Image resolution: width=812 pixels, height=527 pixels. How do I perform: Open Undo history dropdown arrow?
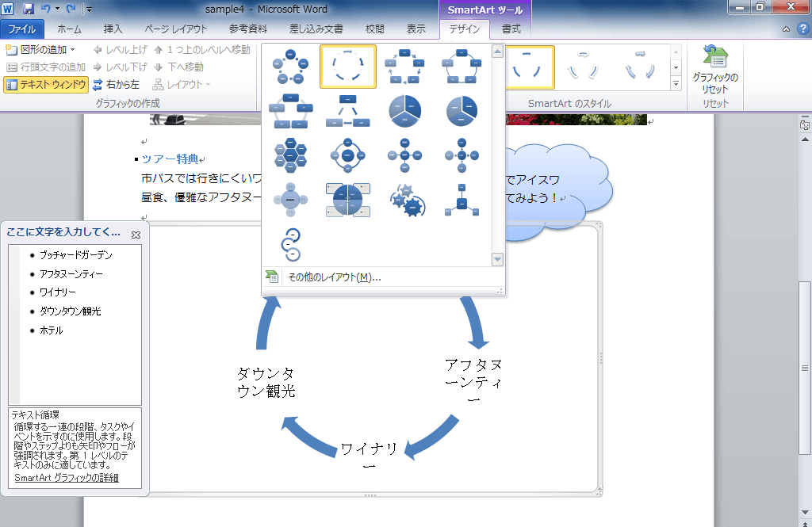click(57, 9)
